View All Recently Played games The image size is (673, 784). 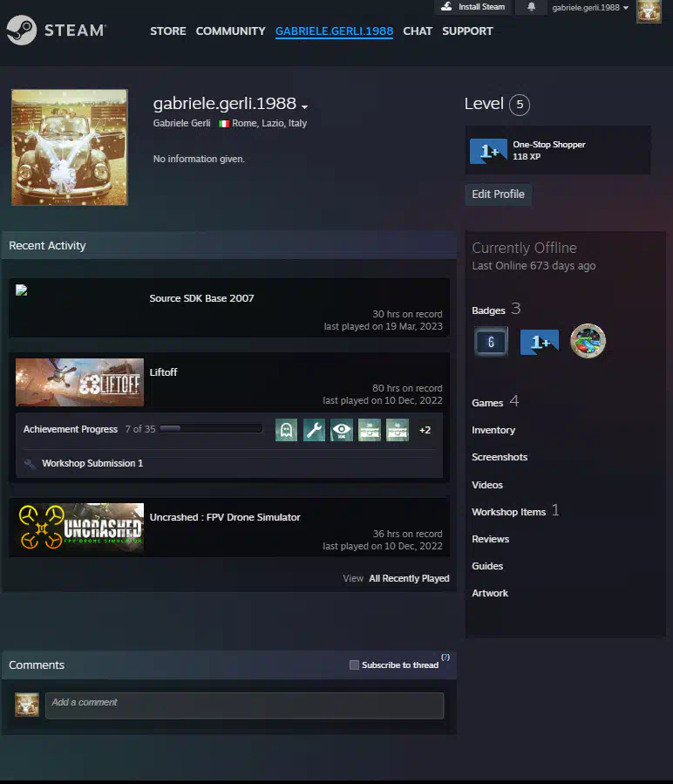pos(409,578)
